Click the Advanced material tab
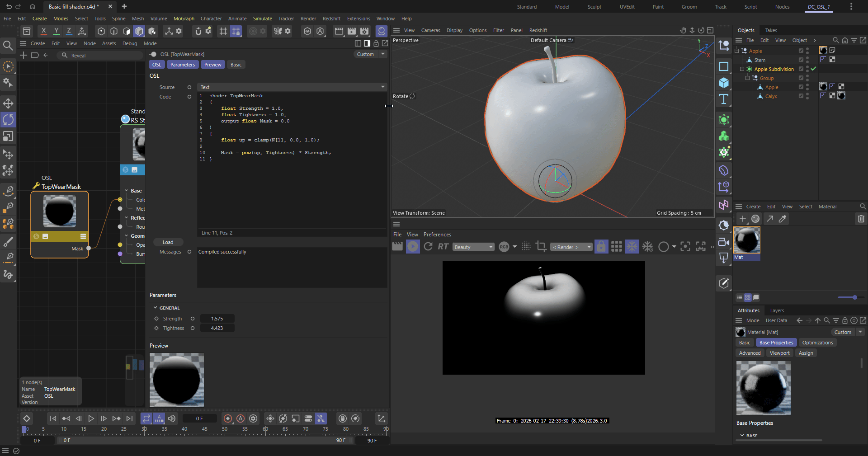The height and width of the screenshot is (456, 868). tap(750, 353)
